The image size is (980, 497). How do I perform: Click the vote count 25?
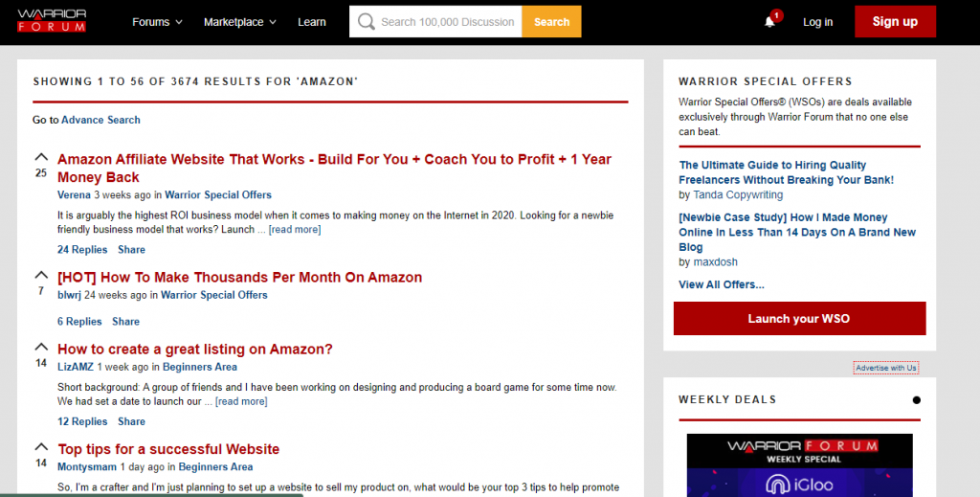(41, 173)
